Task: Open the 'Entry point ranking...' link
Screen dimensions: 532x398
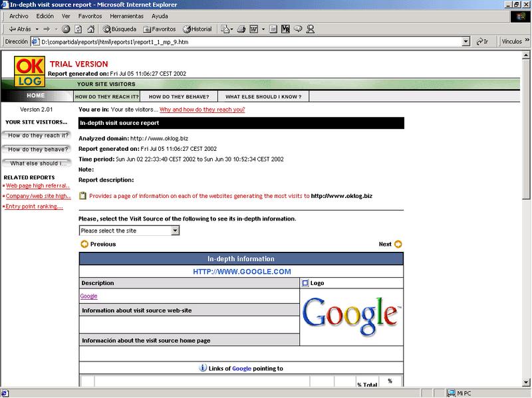Action: point(34,206)
